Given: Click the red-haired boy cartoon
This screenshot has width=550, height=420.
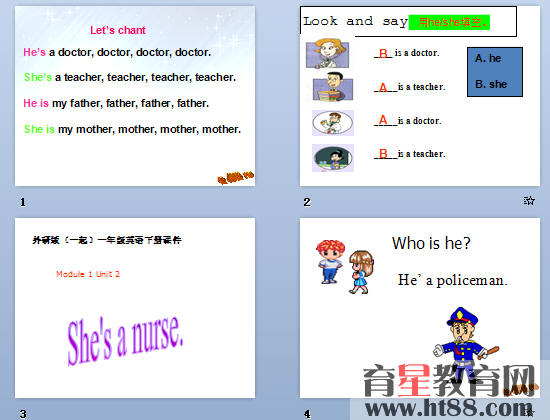Looking at the screenshot, I should point(330,261).
